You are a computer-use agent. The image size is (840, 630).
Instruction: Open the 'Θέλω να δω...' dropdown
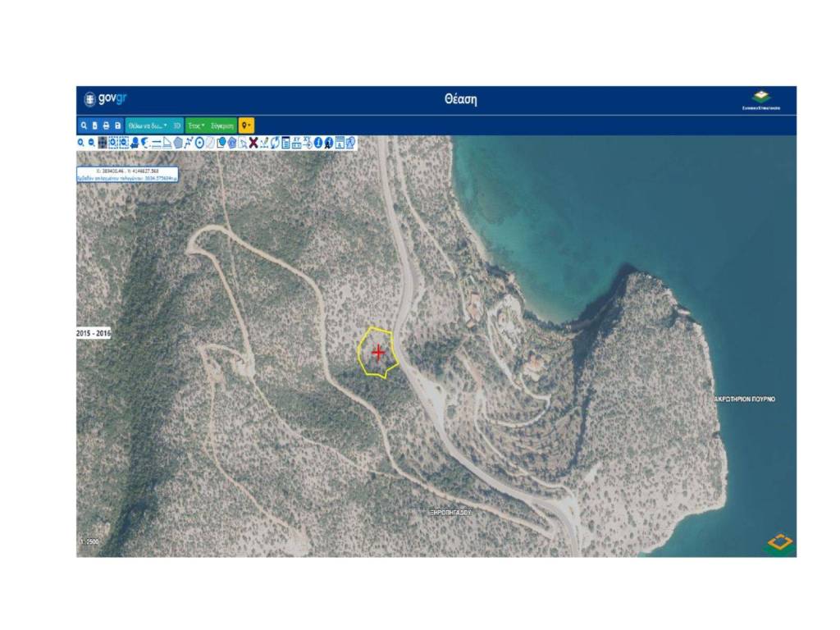148,126
